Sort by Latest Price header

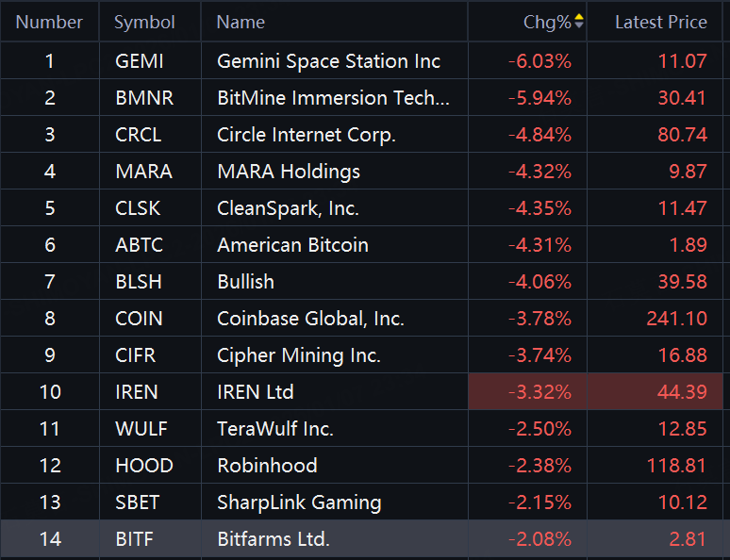coord(660,22)
